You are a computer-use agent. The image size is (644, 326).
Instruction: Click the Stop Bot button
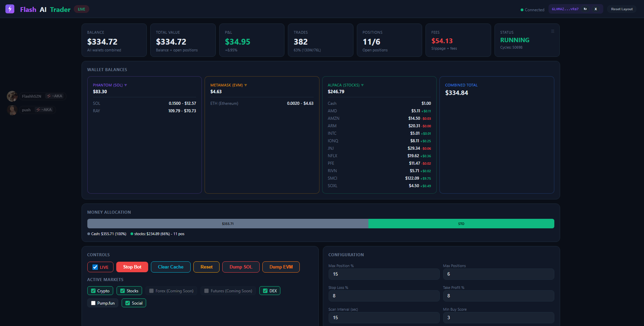[x=132, y=267]
